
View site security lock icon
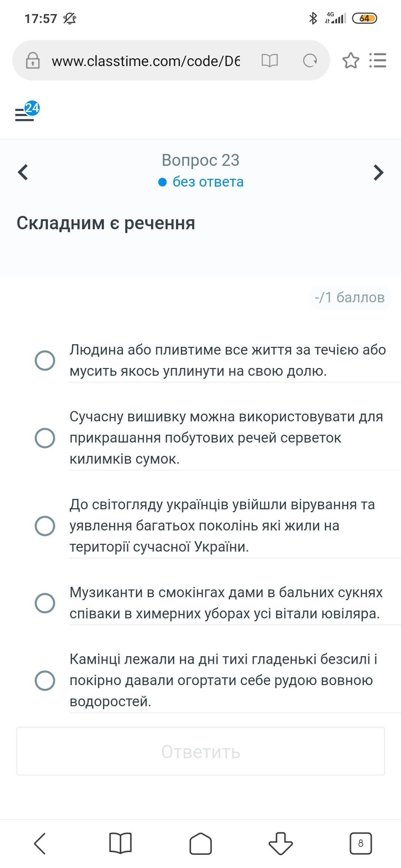(33, 60)
